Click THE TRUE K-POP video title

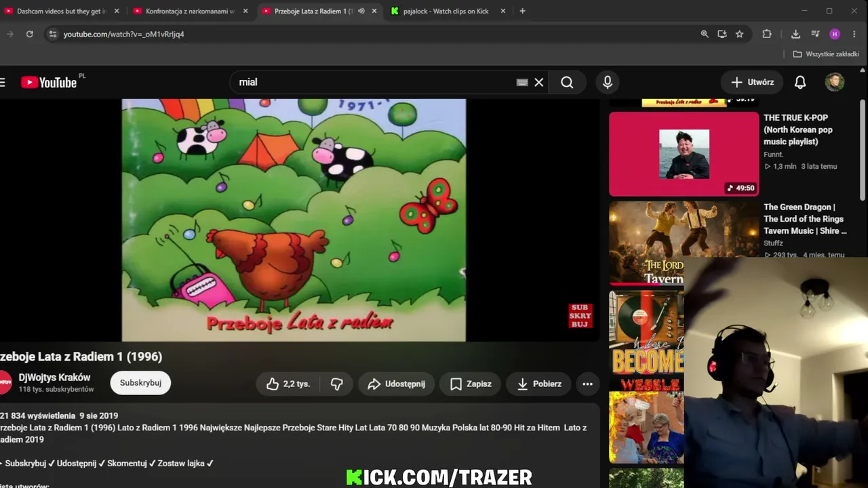click(x=798, y=129)
